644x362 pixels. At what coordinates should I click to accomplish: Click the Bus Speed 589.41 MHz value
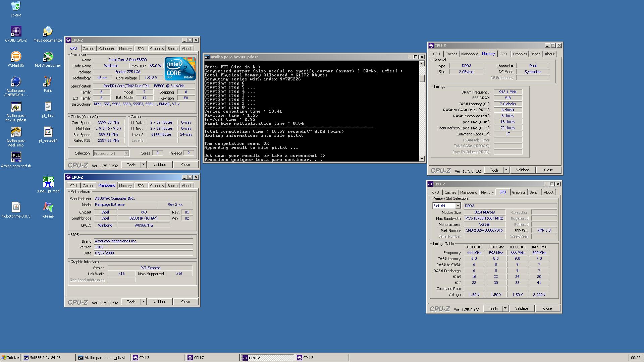coord(109,134)
